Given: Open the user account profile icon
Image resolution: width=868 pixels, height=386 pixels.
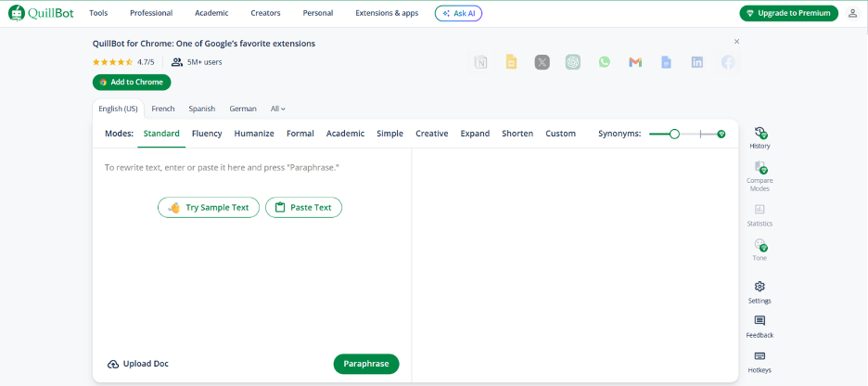Looking at the screenshot, I should click(x=852, y=13).
